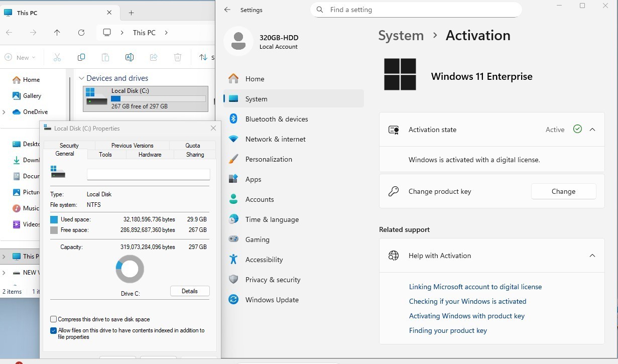
Task: Click the System breadcrumb in Settings header
Action: 401,36
